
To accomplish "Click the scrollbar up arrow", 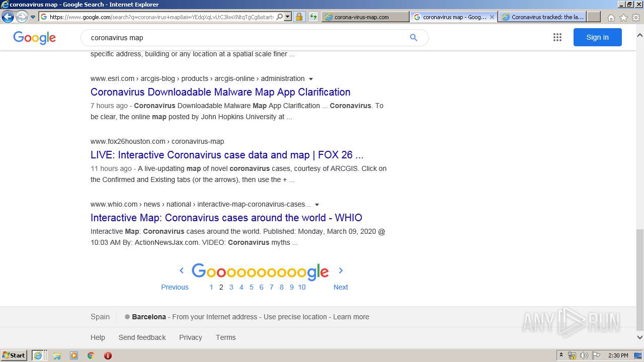I will 640,36.
